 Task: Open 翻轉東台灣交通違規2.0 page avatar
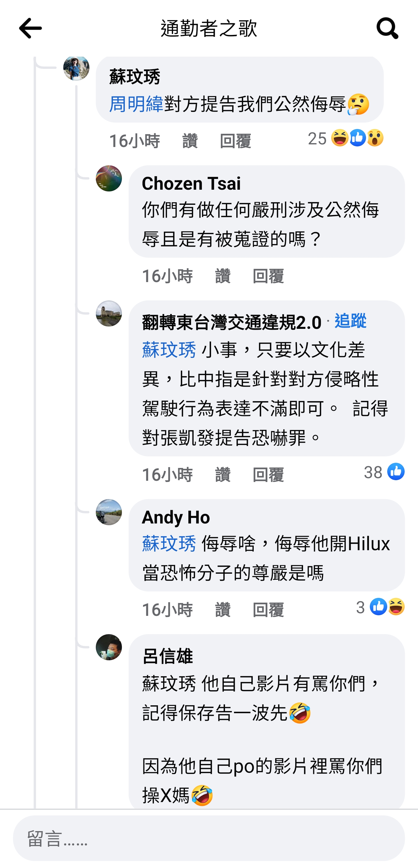[x=109, y=314]
